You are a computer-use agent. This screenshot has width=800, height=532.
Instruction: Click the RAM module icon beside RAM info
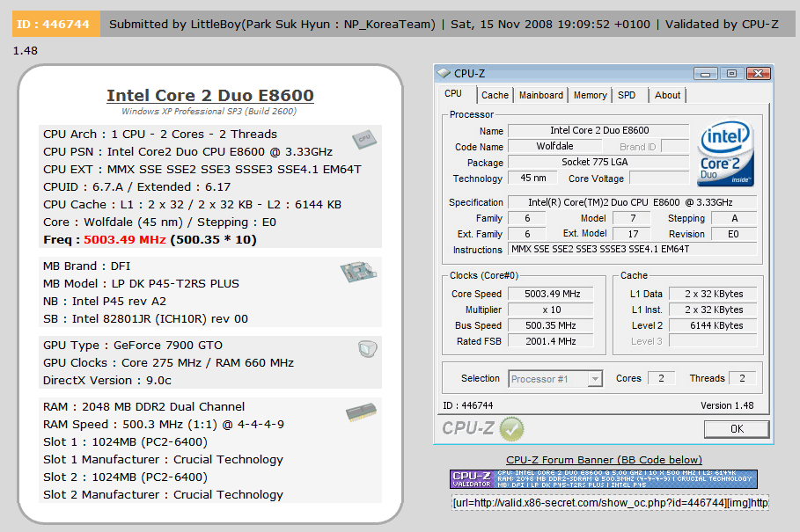point(361,412)
